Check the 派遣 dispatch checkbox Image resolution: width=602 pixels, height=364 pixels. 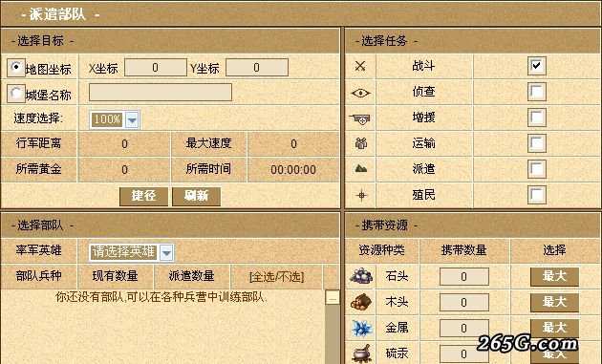536,169
